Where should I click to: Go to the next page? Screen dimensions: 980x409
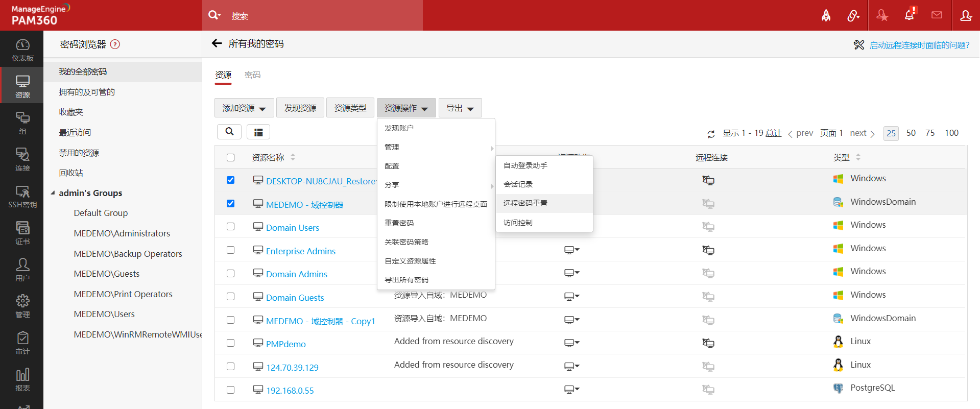[862, 133]
